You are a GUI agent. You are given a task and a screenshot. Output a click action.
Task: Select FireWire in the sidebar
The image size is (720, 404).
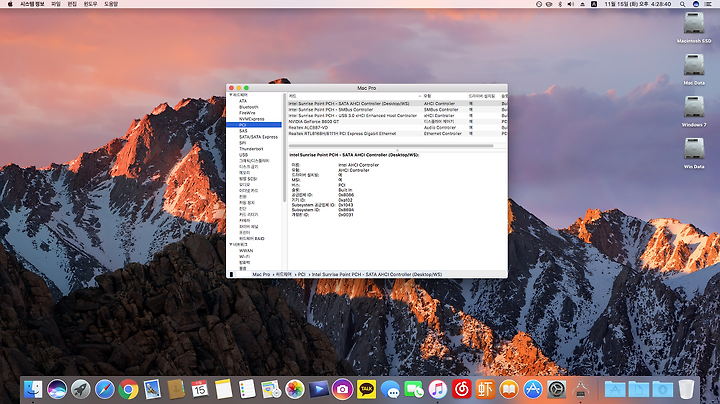pyautogui.click(x=247, y=113)
